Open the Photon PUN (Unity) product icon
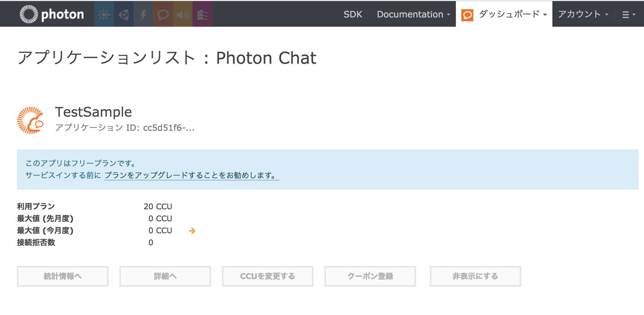Screen dimensions: 644x315 (124, 14)
